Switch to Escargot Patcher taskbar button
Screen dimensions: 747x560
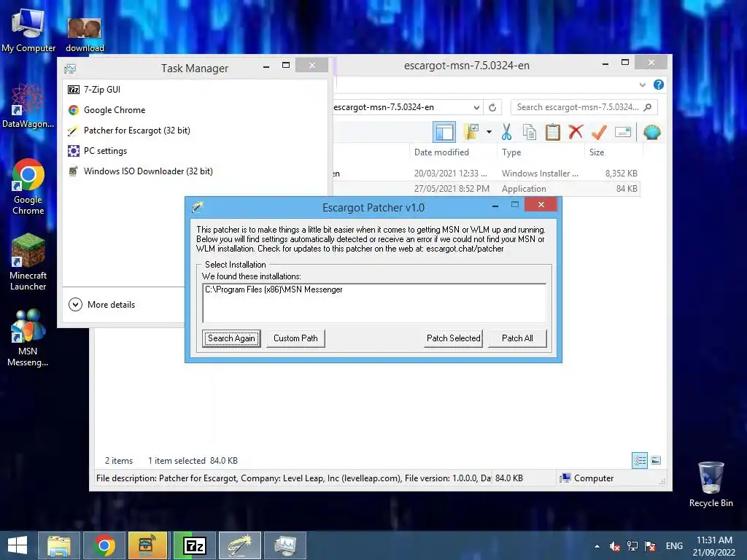click(239, 545)
